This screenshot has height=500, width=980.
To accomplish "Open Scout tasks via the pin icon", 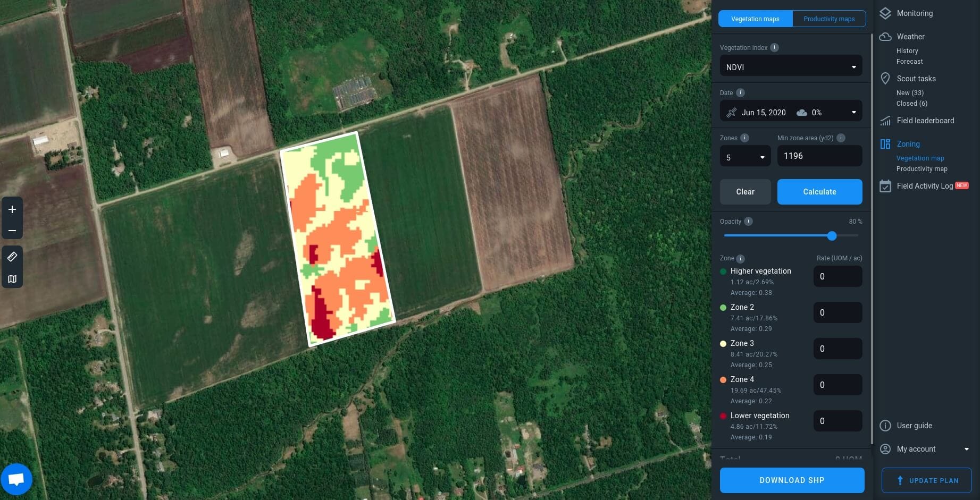I will click(885, 78).
